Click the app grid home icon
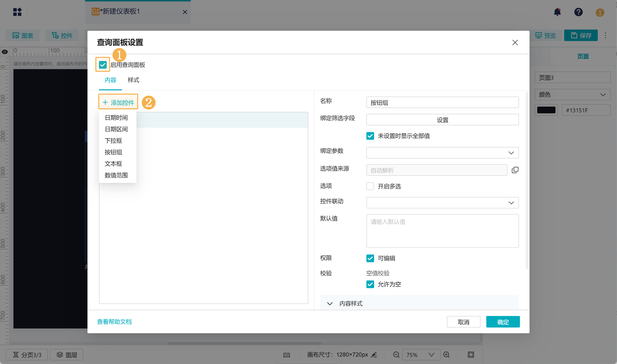This screenshot has width=617, height=364. click(x=17, y=12)
